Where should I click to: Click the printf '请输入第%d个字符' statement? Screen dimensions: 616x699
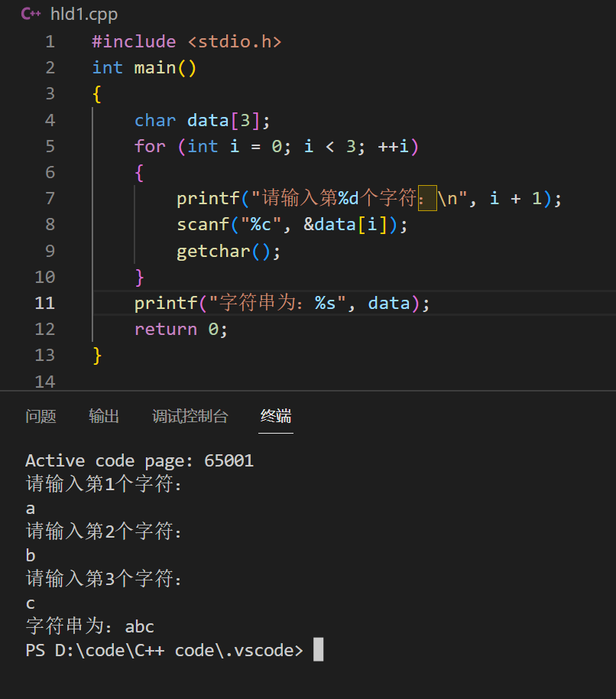click(369, 198)
